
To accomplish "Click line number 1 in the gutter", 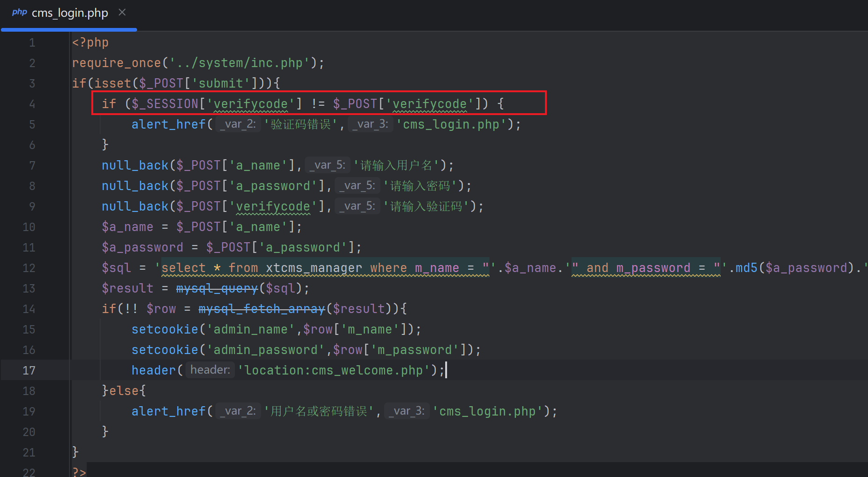I will tap(32, 43).
